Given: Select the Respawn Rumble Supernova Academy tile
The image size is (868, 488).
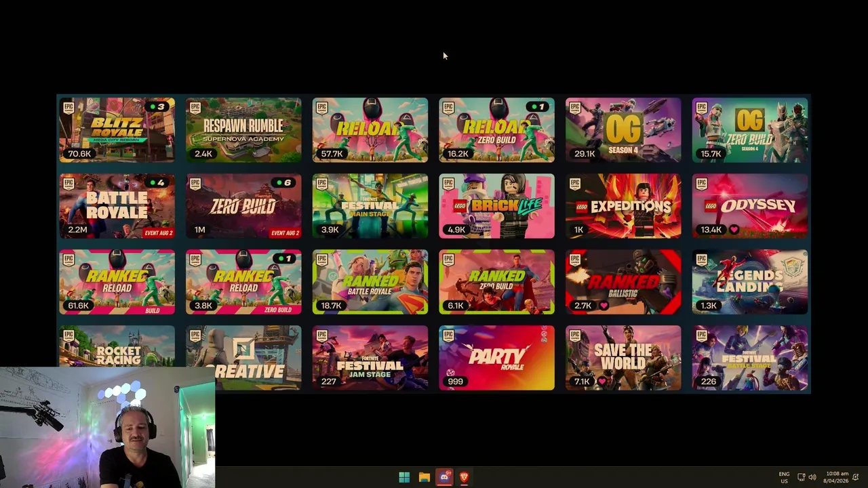Looking at the screenshot, I should pyautogui.click(x=243, y=130).
